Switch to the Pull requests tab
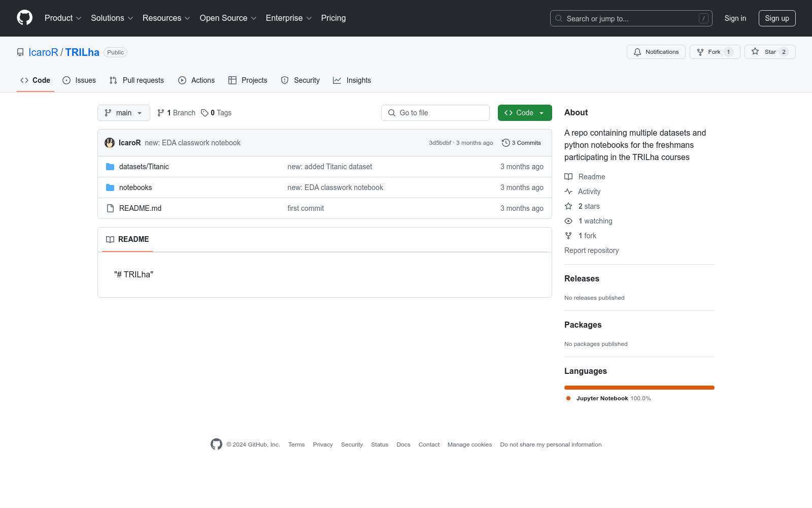Screen dimensions: 812x508 pyautogui.click(x=137, y=80)
